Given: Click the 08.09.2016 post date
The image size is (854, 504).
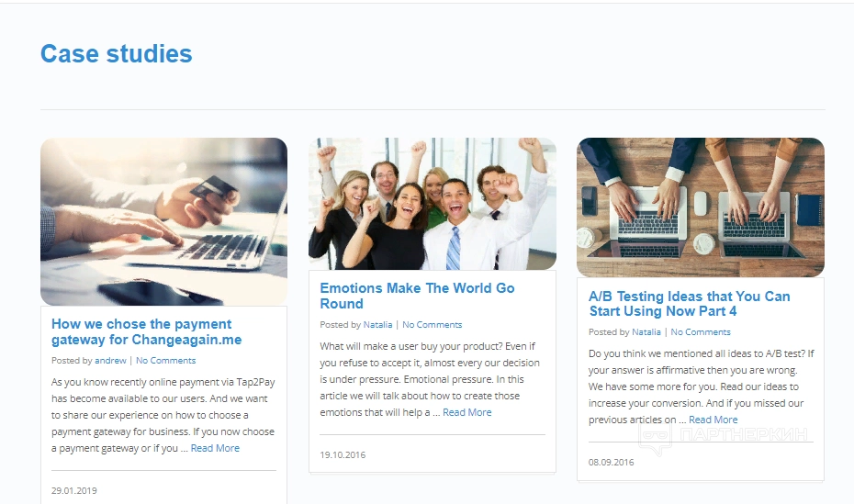Looking at the screenshot, I should [611, 462].
